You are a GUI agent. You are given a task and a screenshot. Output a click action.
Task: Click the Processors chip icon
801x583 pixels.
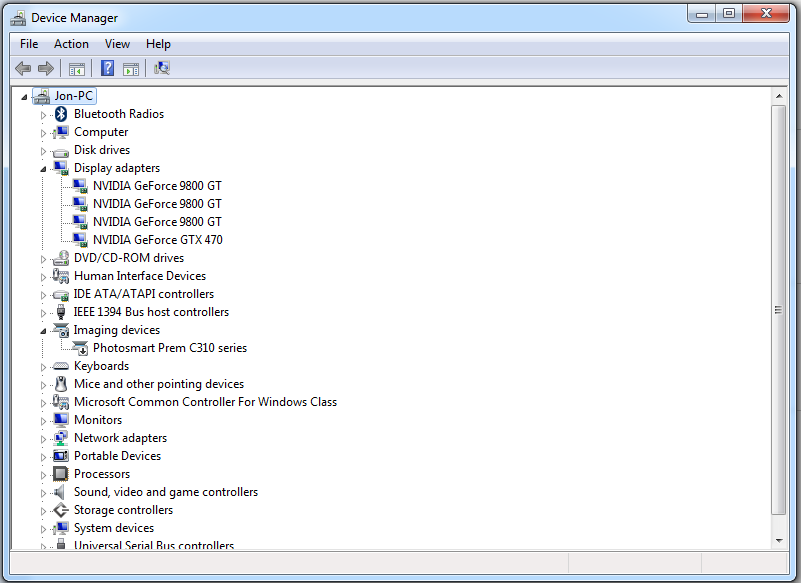point(61,474)
